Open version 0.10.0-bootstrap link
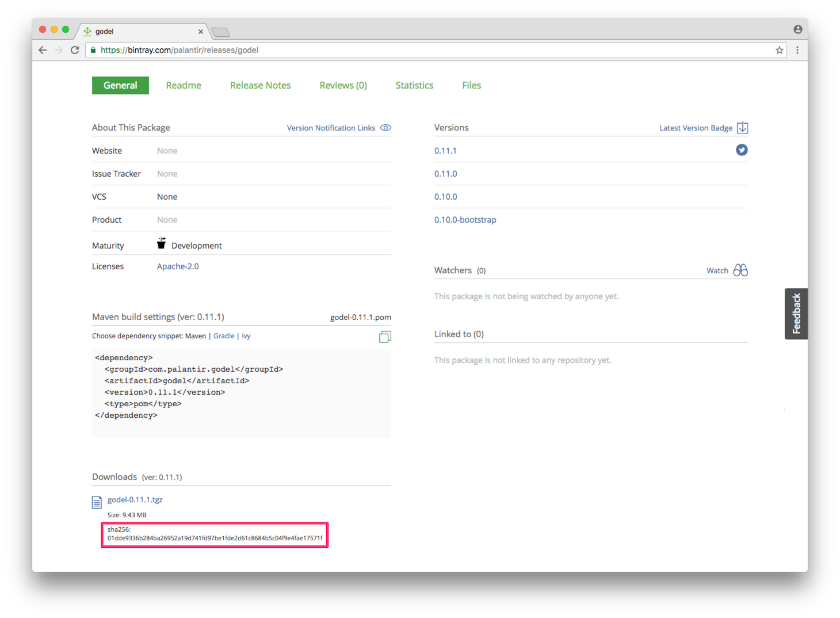This screenshot has width=840, height=618. click(x=465, y=220)
